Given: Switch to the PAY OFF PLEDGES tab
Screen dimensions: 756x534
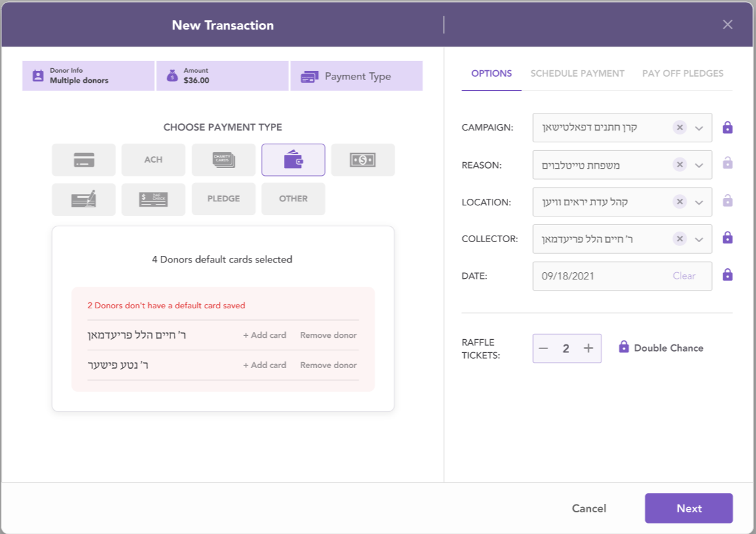Looking at the screenshot, I should point(683,73).
